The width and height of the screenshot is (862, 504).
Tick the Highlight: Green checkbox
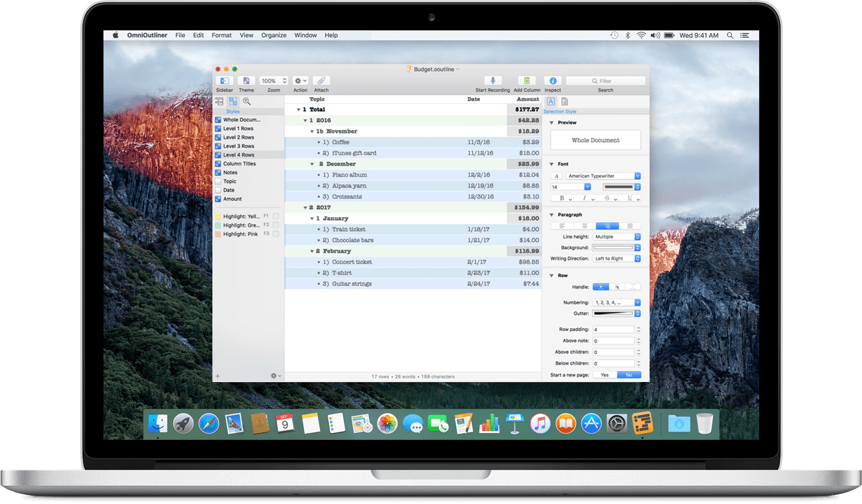click(x=275, y=225)
